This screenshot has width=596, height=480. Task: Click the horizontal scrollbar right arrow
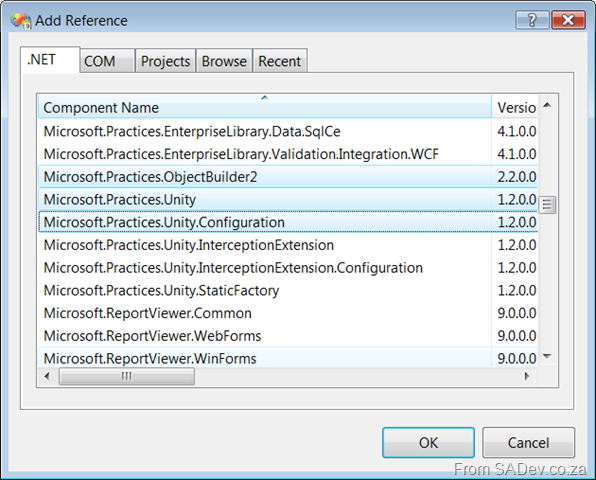click(527, 376)
